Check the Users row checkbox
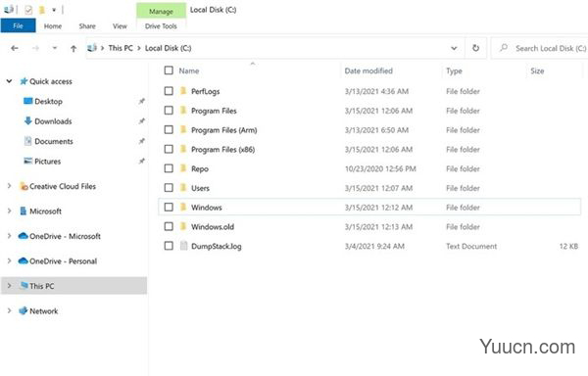This screenshot has height=376, width=588. (169, 188)
